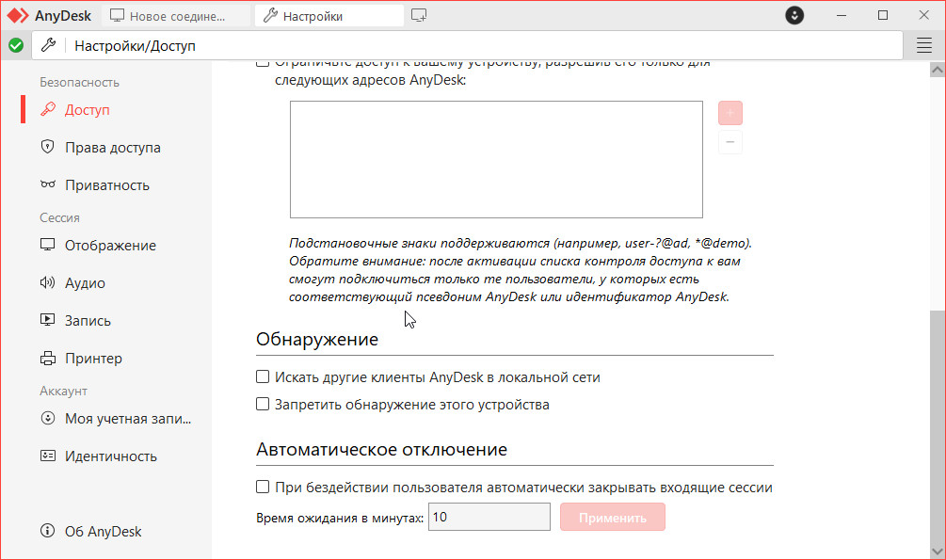Click the plus button to add address
Image resolution: width=946 pixels, height=560 pixels.
point(730,114)
